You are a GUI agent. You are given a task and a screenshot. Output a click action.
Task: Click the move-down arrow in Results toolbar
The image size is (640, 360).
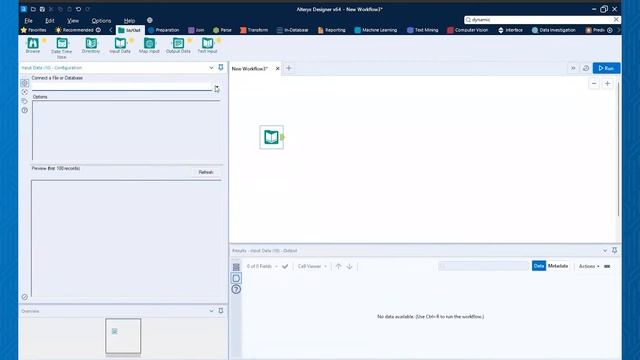349,266
